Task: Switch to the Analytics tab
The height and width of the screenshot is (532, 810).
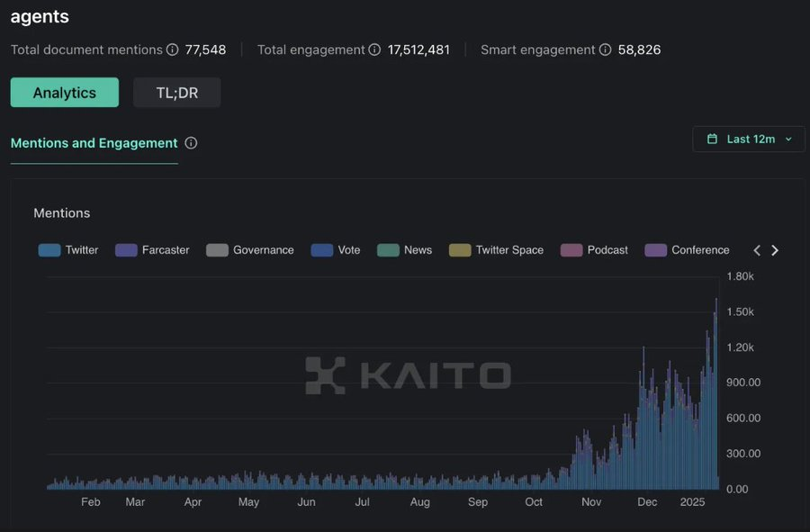Action: point(64,93)
